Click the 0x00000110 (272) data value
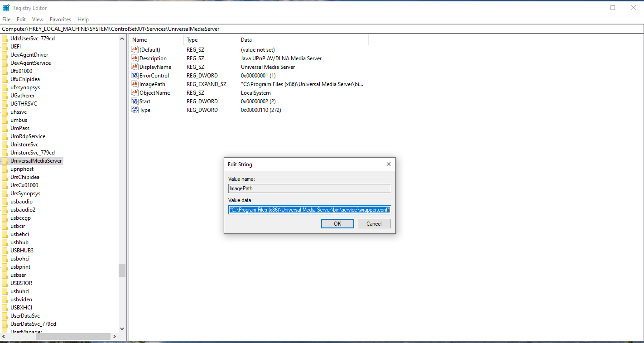The height and width of the screenshot is (343, 644). tap(261, 110)
